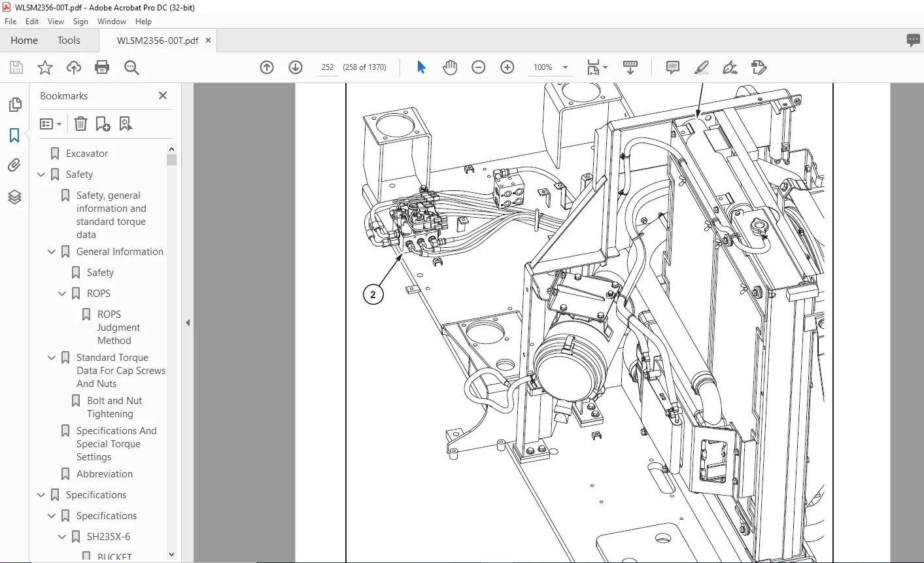Screen dimensions: 924x563
Task: Add a new bookmark icon
Action: click(x=103, y=124)
